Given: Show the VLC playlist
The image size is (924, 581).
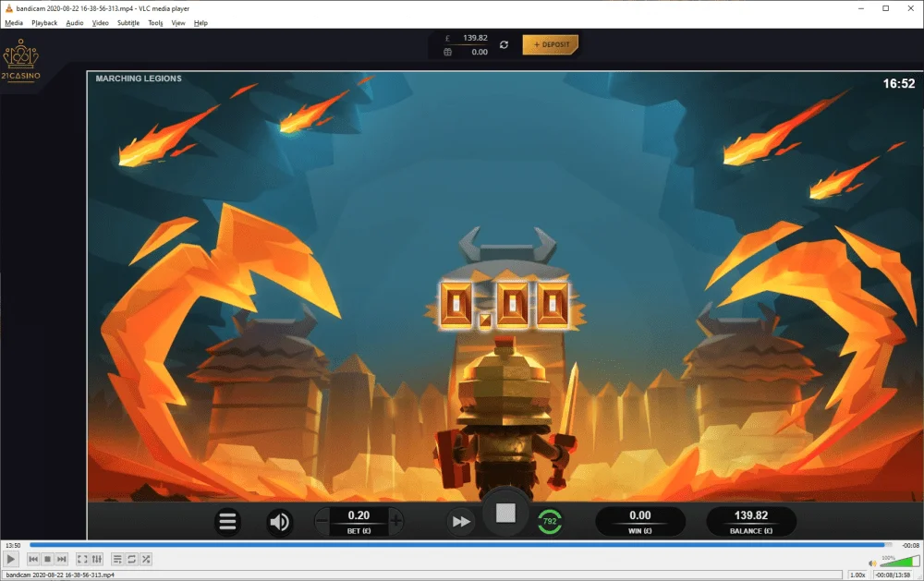Looking at the screenshot, I should point(117,559).
